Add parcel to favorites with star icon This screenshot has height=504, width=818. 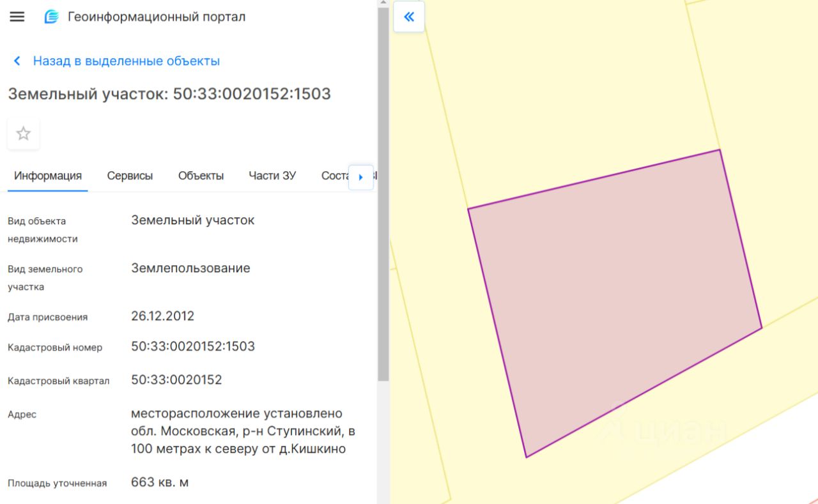pos(24,134)
